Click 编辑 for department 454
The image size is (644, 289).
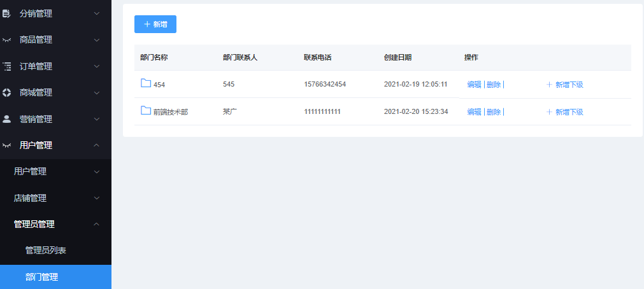[x=474, y=85]
